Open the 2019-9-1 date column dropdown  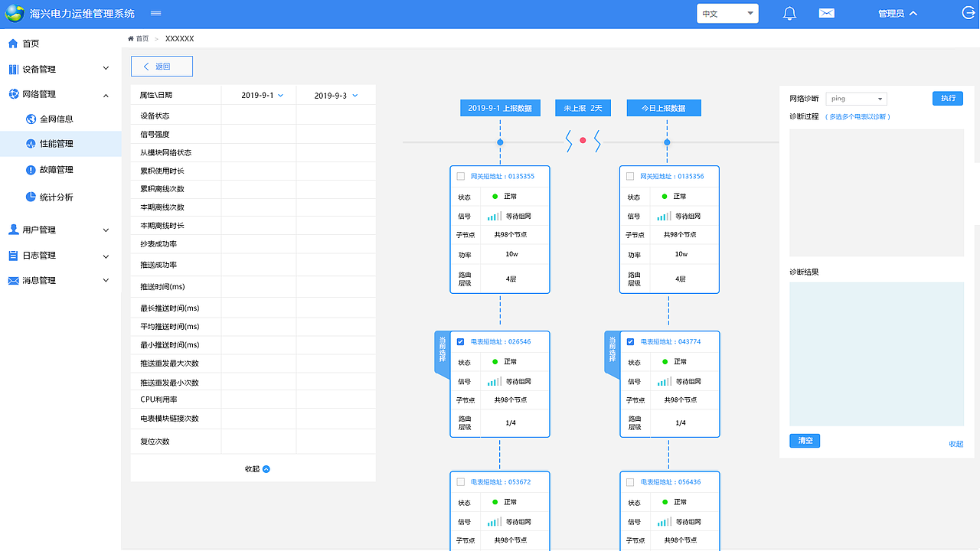[263, 96]
